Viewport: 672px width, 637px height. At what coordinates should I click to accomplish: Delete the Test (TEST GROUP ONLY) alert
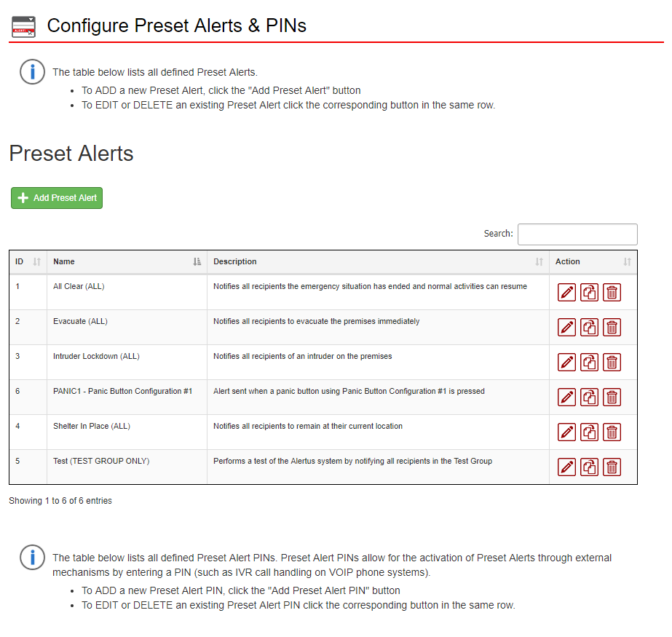tap(612, 467)
